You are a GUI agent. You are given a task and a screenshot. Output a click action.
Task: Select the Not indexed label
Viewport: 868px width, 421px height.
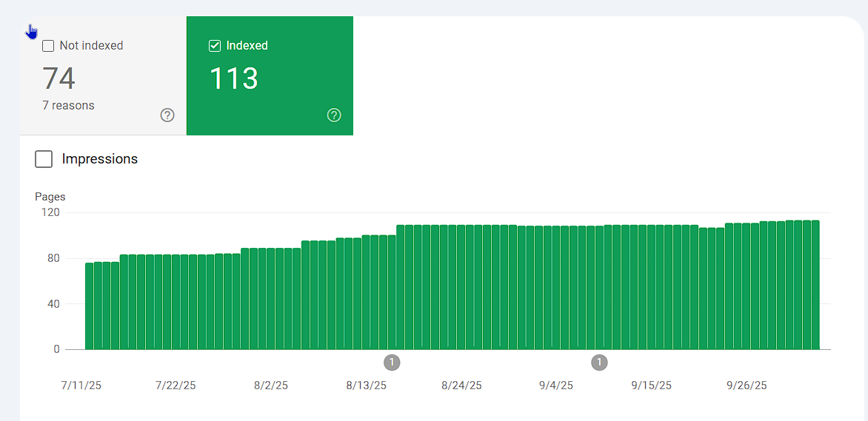(x=91, y=46)
